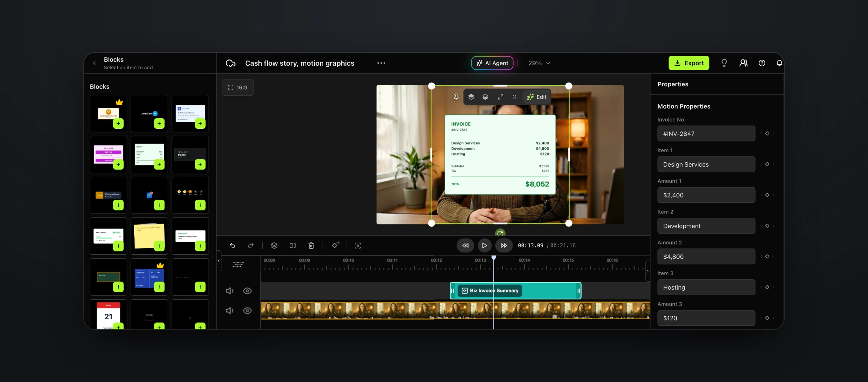Hide the Biz Invoice Summary track
Viewport: 868px width, 382px height.
(x=247, y=291)
